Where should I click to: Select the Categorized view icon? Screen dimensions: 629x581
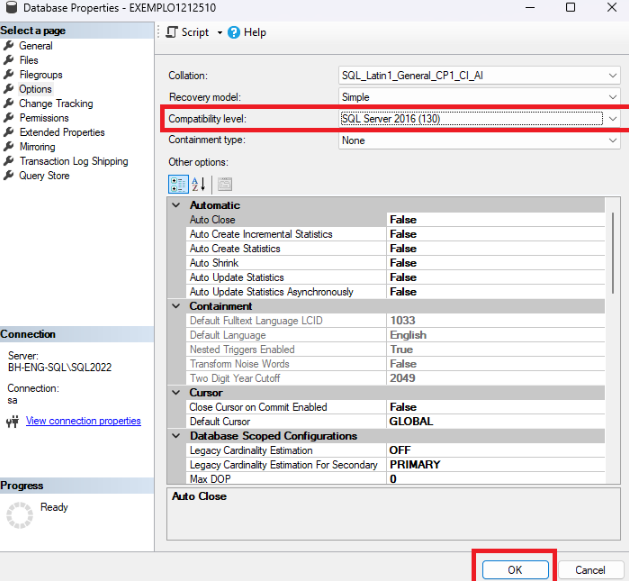[x=178, y=185]
